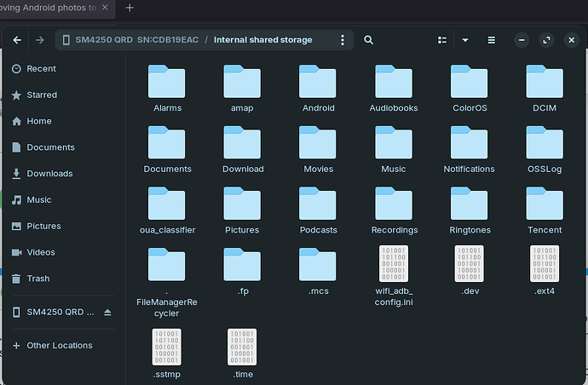The width and height of the screenshot is (588, 385).
Task: Select the .fp folder
Action: (x=242, y=272)
